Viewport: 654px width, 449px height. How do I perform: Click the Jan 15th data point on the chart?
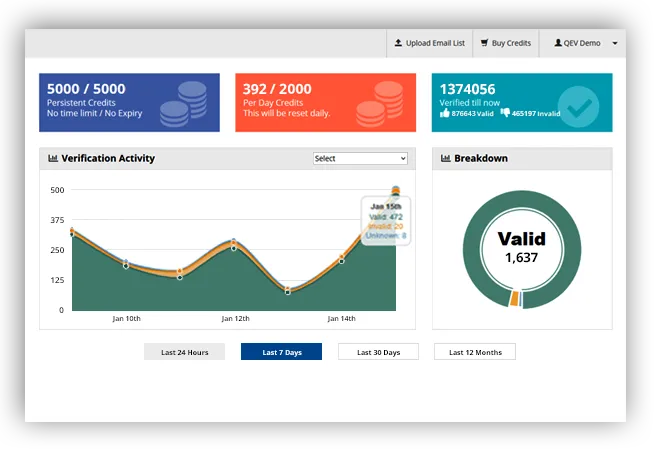pos(396,191)
